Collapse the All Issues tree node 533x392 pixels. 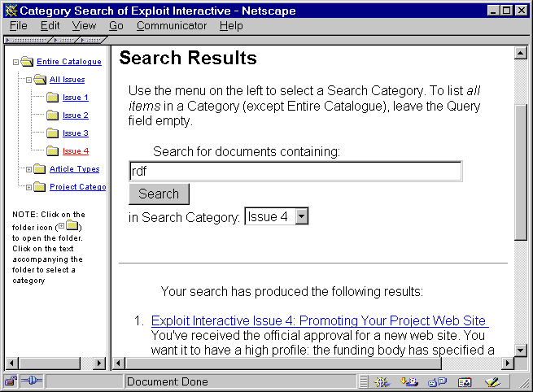pyautogui.click(x=29, y=81)
